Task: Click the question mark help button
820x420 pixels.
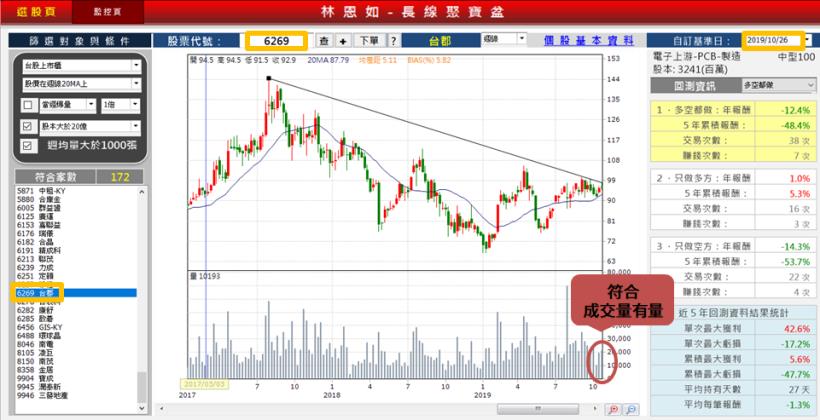Action: (394, 41)
